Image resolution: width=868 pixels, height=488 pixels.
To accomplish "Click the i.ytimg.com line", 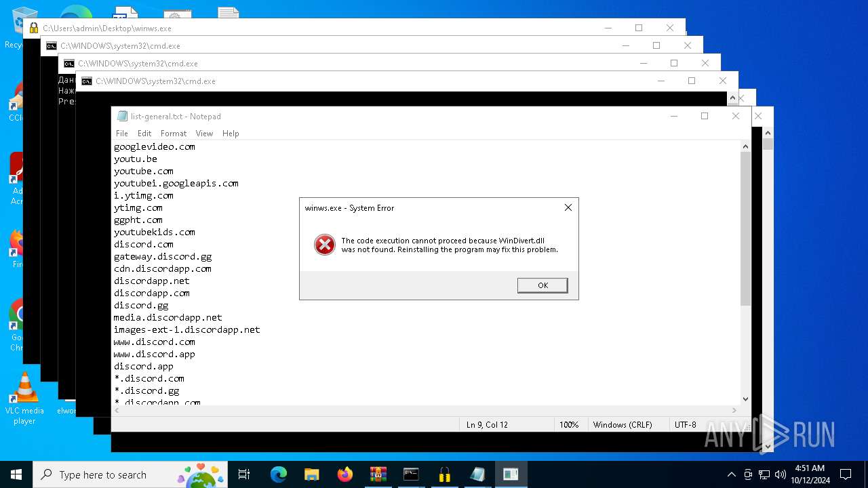I will click(x=144, y=195).
